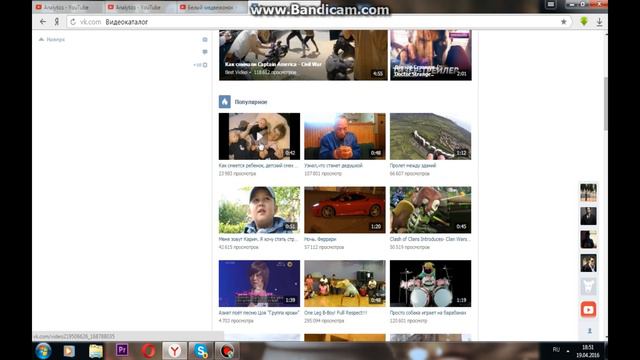
Task: Open Skype from the taskbar
Action: pyautogui.click(x=200, y=351)
